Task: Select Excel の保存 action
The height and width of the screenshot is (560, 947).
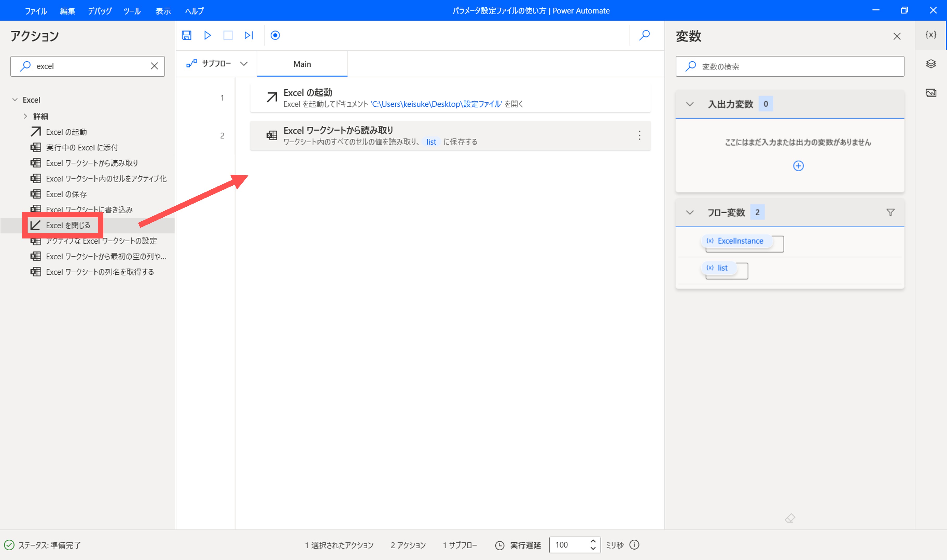Action: [x=66, y=194]
